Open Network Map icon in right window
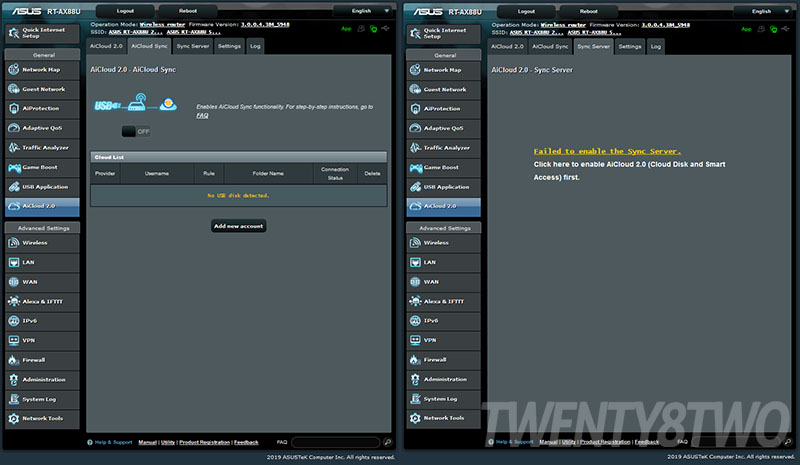Viewport: 800px width, 465px height. pos(415,69)
